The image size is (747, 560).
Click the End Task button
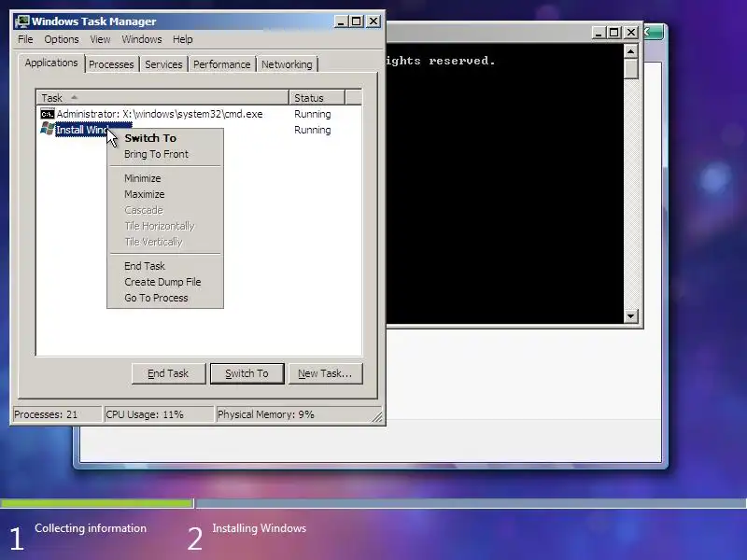point(168,373)
